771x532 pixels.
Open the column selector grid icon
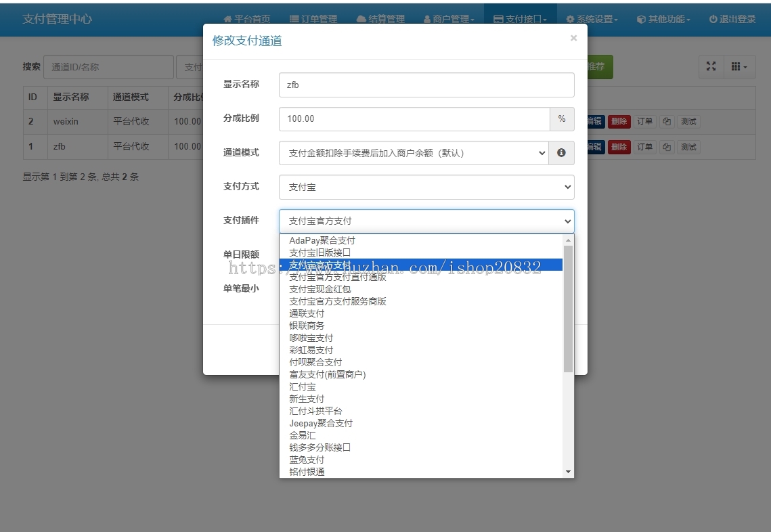[739, 66]
